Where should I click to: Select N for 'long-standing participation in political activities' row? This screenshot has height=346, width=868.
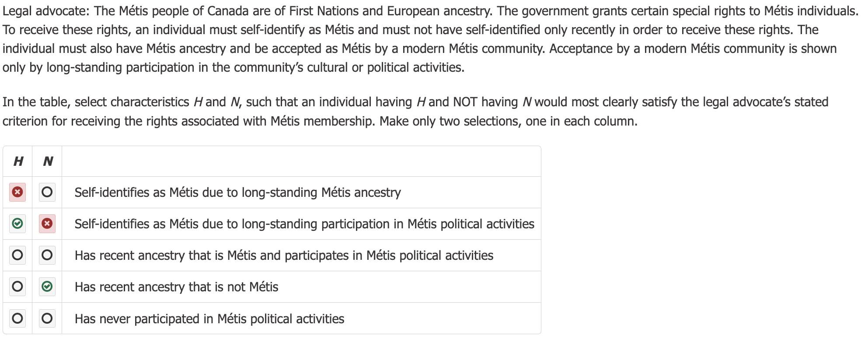coord(47,224)
